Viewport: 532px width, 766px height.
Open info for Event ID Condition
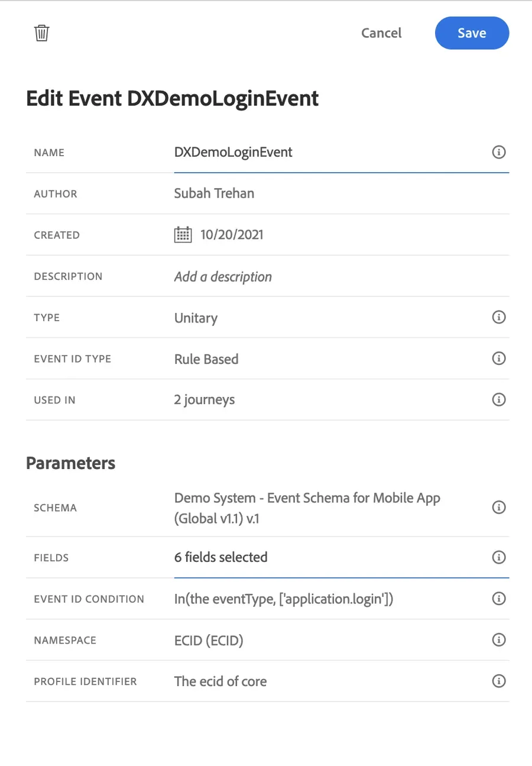[499, 599]
